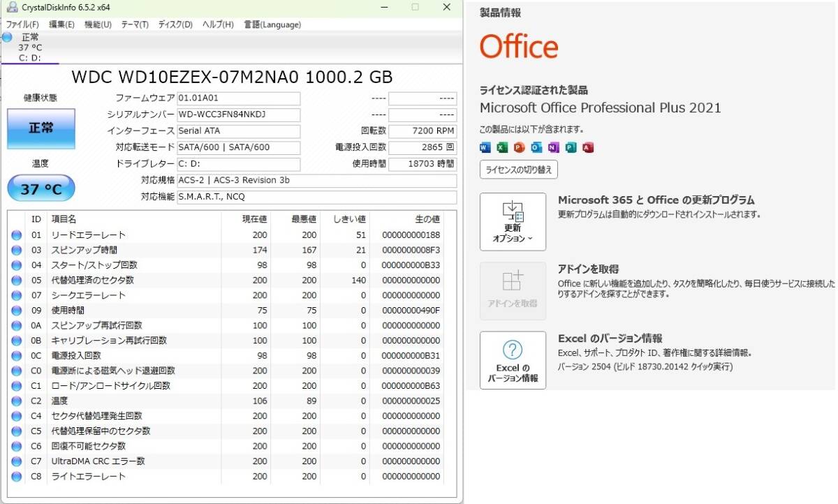Select the キャリブレーション再試行回数 row text
The width and height of the screenshot is (838, 504).
(110, 341)
